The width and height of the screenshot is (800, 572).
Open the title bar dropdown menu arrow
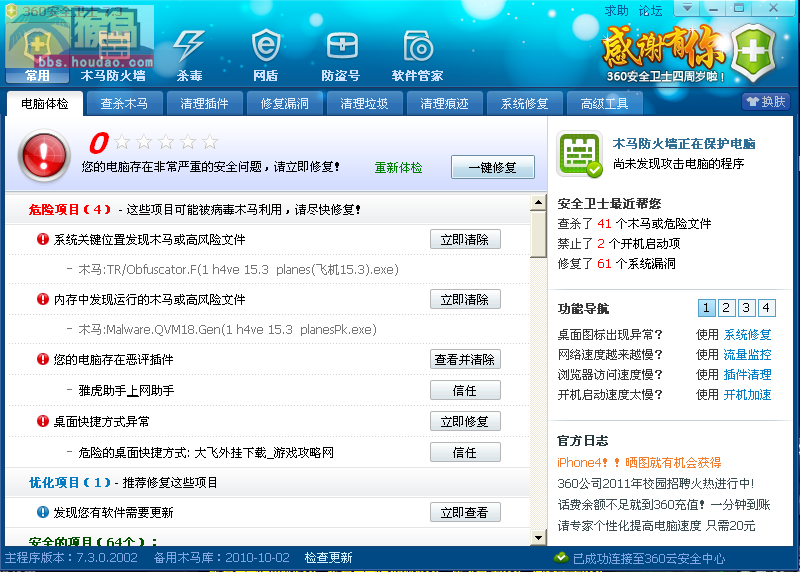[687, 8]
